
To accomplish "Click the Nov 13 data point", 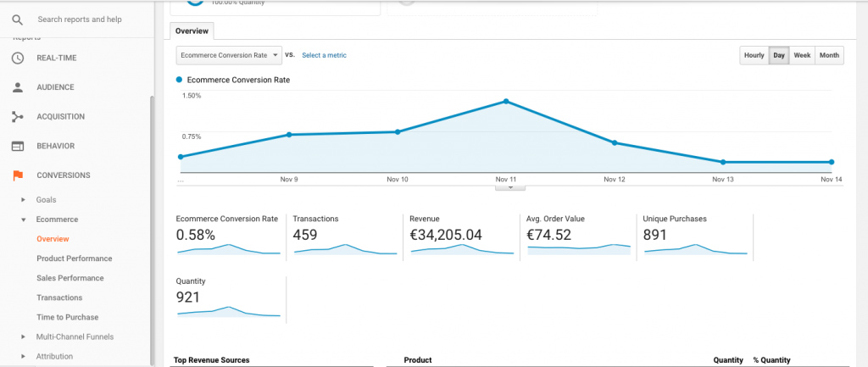I will (x=723, y=162).
